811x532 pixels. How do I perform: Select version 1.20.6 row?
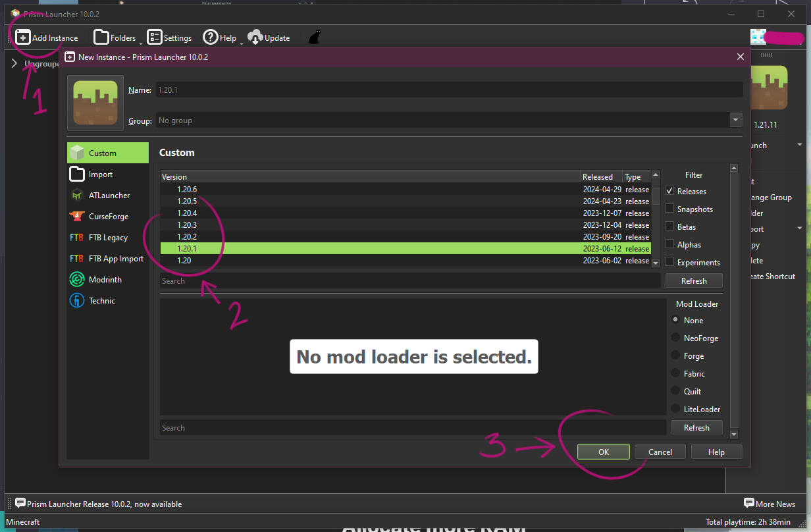point(405,190)
